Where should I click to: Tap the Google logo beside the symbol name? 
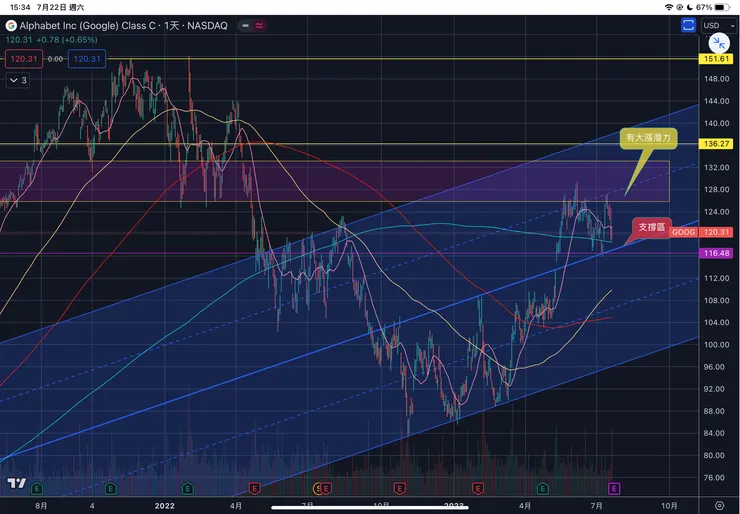11,25
